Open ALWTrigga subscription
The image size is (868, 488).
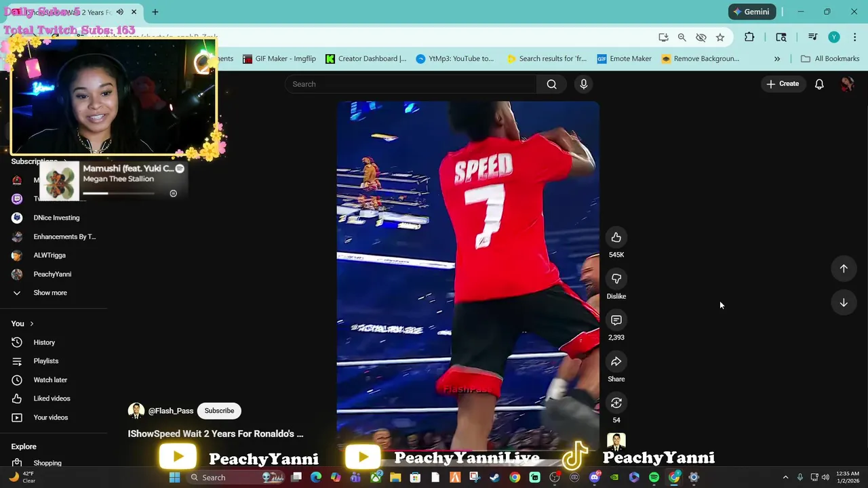50,256
